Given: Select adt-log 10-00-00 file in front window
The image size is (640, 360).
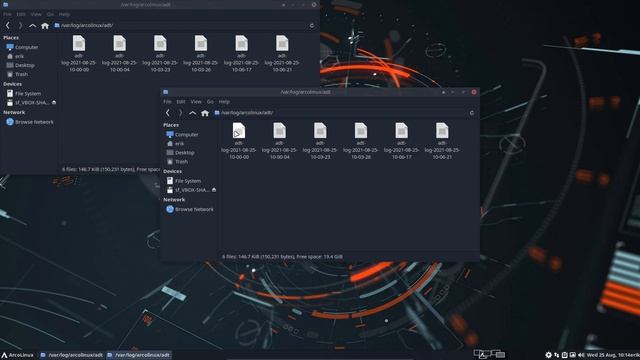Looking at the screenshot, I should 239,141.
